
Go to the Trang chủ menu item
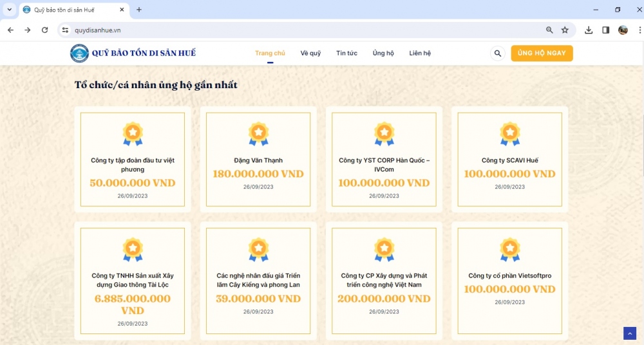pyautogui.click(x=270, y=53)
